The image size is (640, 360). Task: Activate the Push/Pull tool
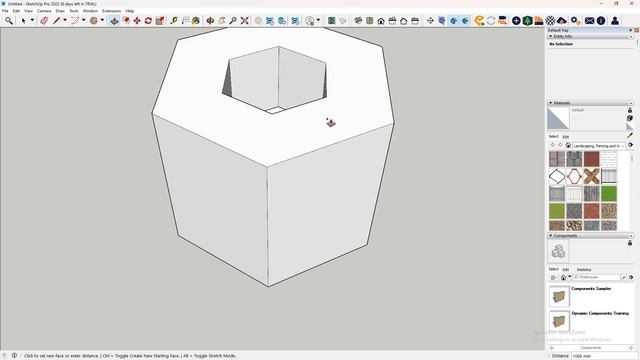114,20
